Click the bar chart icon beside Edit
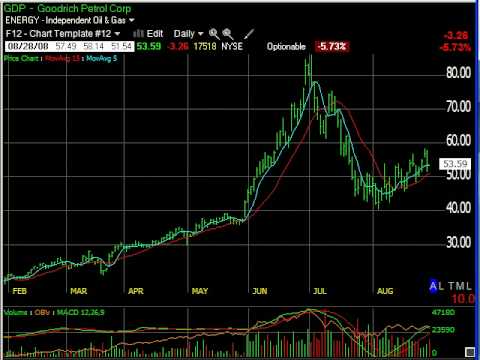 tap(138, 33)
